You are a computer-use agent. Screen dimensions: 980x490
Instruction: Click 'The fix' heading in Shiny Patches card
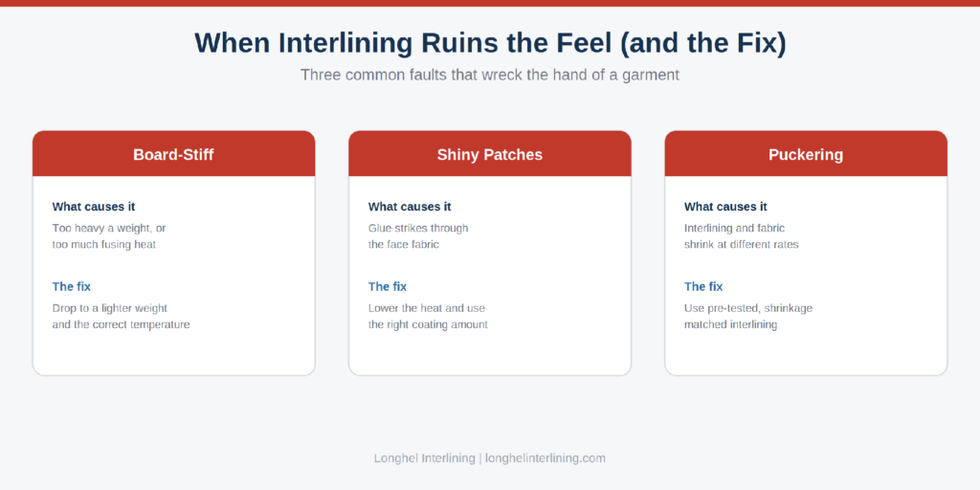(x=388, y=286)
